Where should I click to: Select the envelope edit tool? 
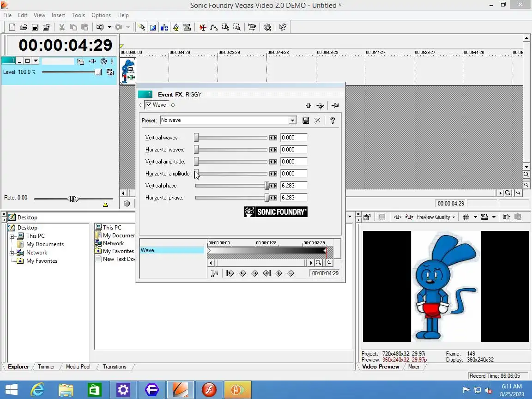214,27
